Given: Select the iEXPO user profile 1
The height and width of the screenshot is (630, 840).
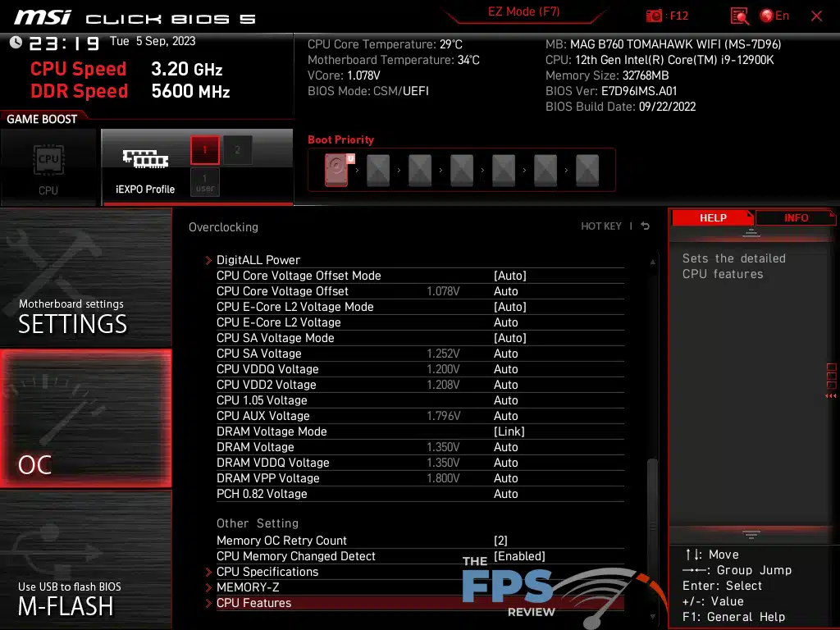Looking at the screenshot, I should pos(204,182).
